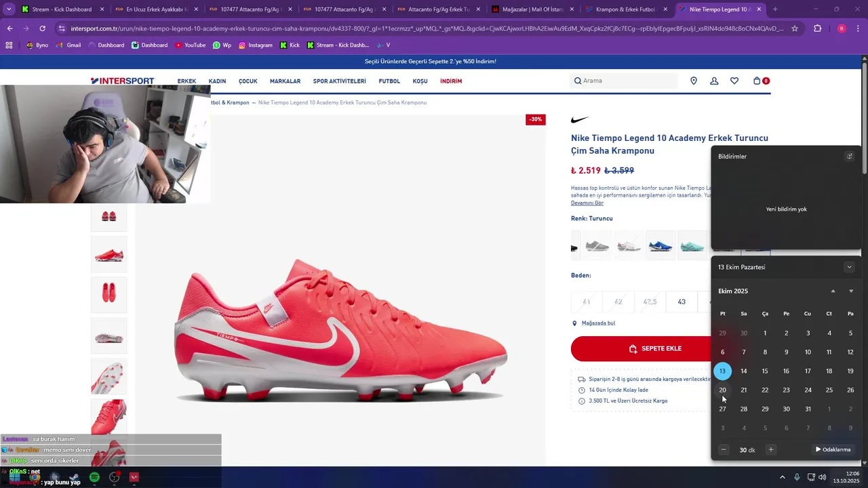Start focus session with Odaklanma button

coord(833,449)
